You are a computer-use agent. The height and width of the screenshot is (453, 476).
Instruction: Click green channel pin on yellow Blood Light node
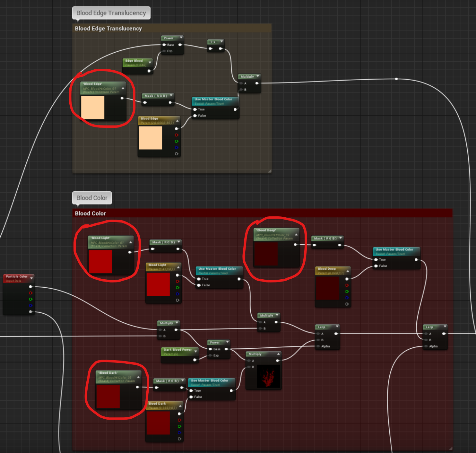[177, 288]
